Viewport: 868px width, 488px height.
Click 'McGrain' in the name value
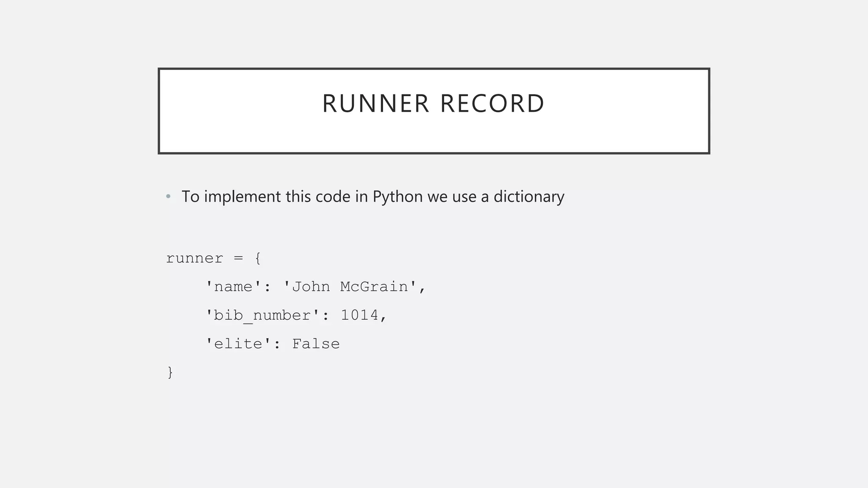click(x=374, y=287)
